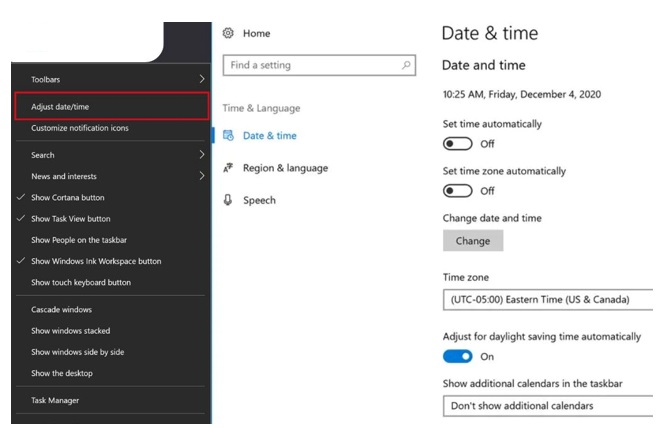The width and height of the screenshot is (658, 428).
Task: Open the Time zone dropdown
Action: pos(548,300)
